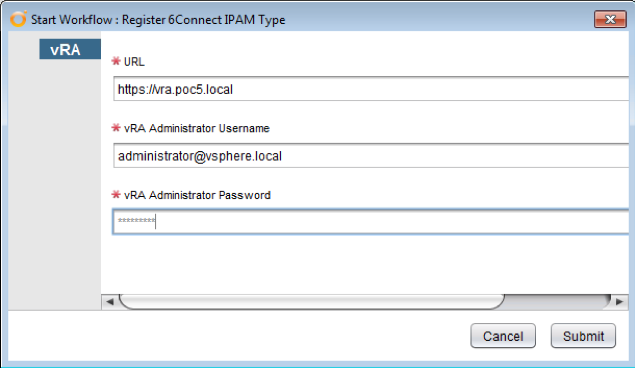
Task: Focus the URL field containing https://vra.poc5.local
Action: coord(371,89)
